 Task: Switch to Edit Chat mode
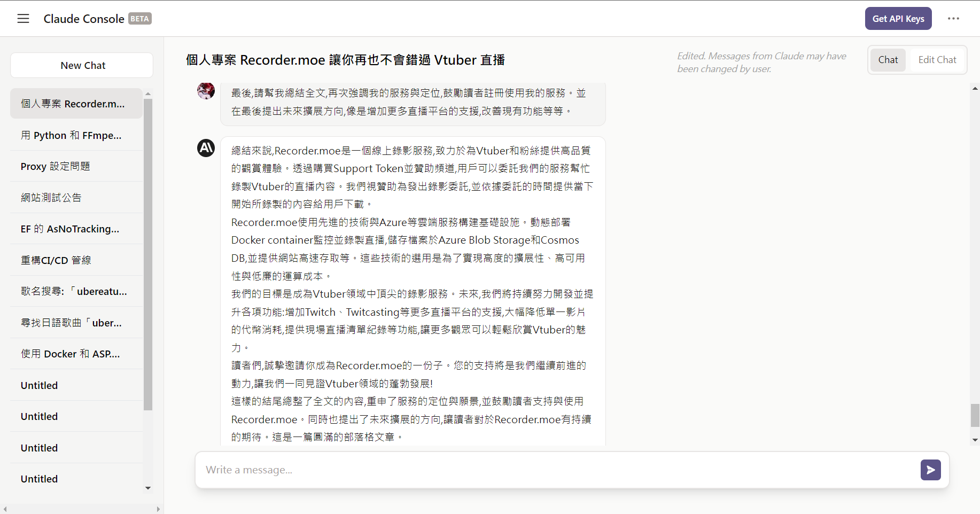[937, 60]
